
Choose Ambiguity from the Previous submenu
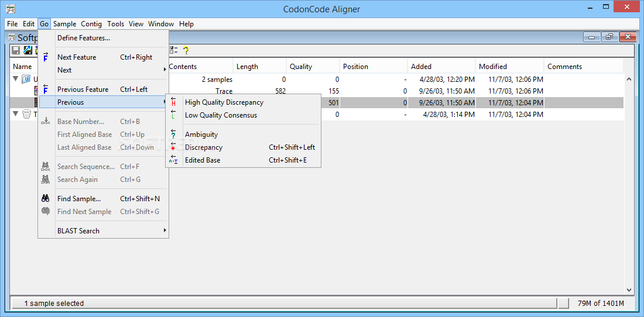point(243,134)
